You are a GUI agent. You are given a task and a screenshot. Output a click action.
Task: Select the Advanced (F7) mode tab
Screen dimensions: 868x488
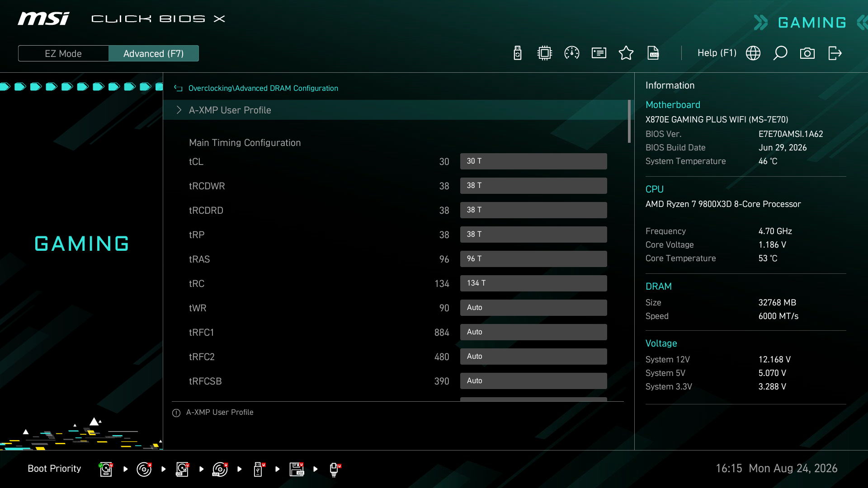coord(154,53)
